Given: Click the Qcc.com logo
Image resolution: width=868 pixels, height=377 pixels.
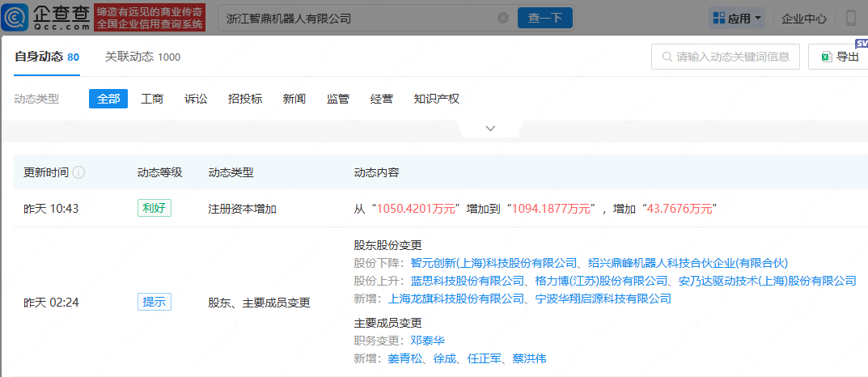Looking at the screenshot, I should (x=48, y=17).
